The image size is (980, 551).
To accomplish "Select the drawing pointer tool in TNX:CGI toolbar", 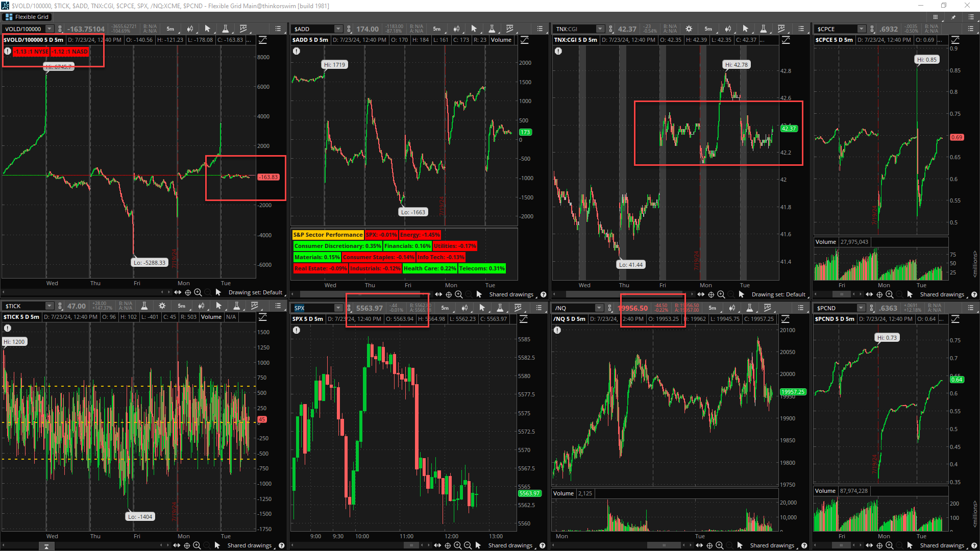I will tap(745, 29).
